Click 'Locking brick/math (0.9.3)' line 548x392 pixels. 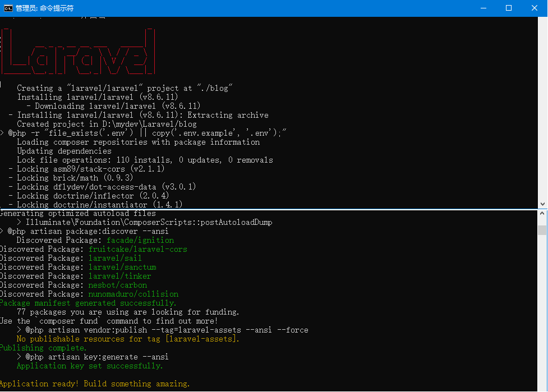(71, 178)
